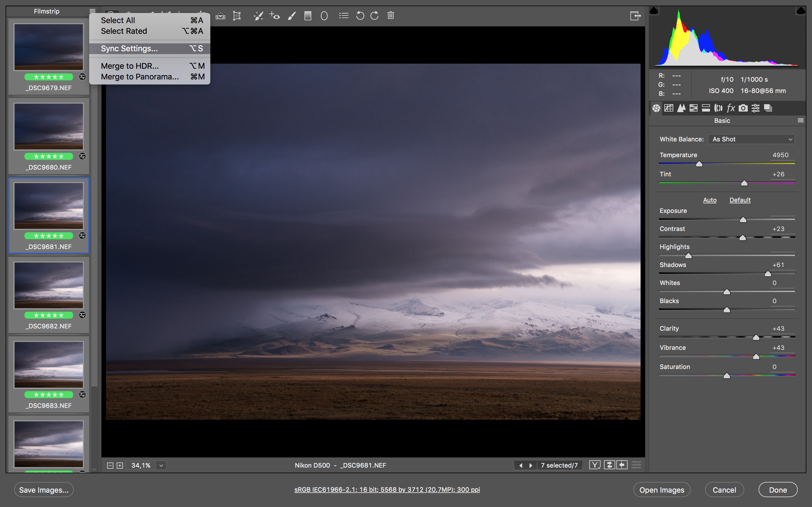Click the Auto tone link
812x507 pixels.
tap(710, 200)
